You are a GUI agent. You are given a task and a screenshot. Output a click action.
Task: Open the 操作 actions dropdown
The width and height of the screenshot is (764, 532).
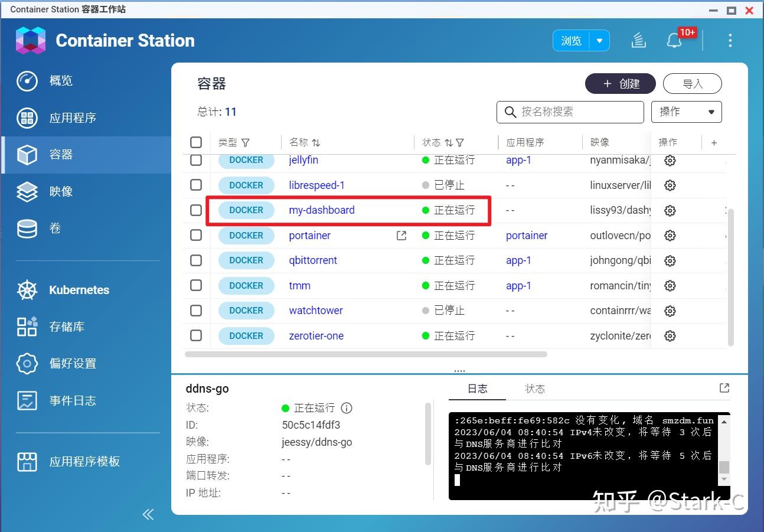coord(686,112)
